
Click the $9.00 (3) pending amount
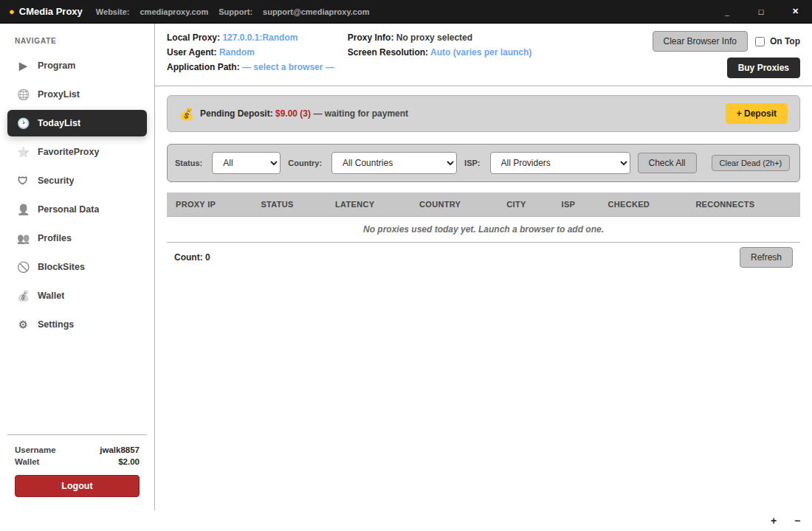click(x=293, y=114)
